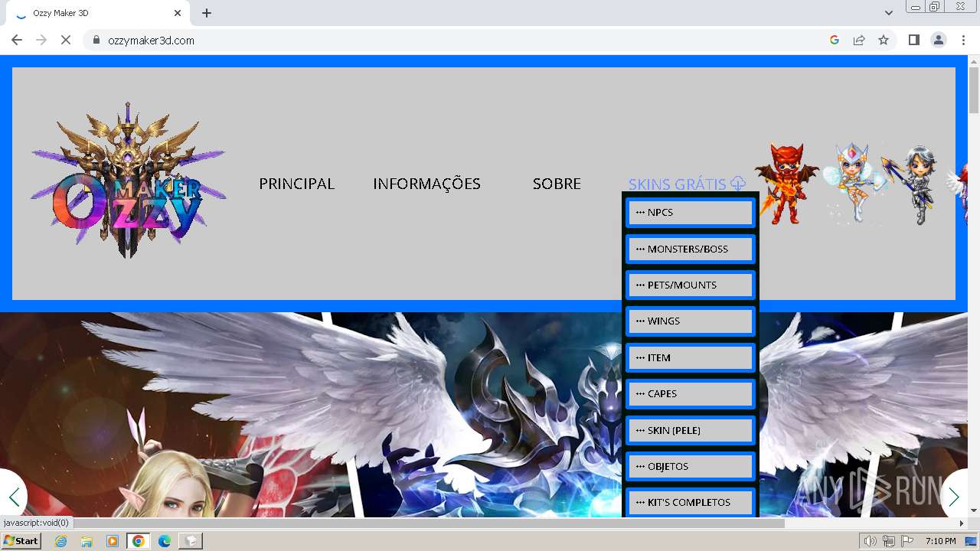Choose WINGS in the dropdown list

click(x=691, y=321)
